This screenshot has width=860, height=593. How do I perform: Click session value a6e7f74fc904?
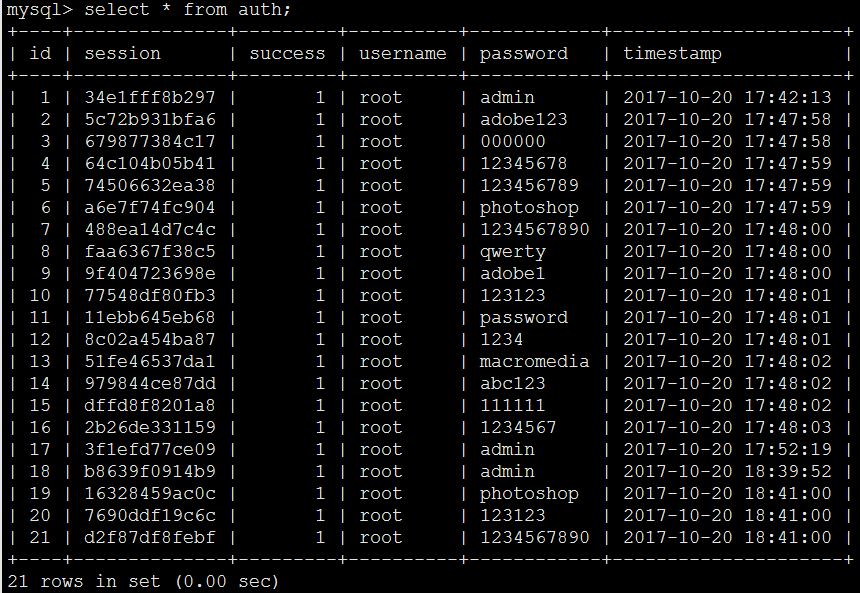click(x=150, y=207)
